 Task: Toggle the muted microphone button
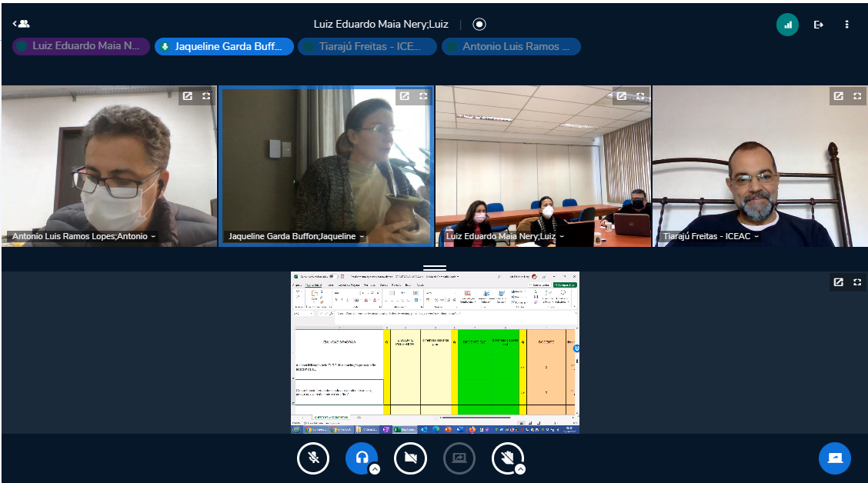point(313,458)
